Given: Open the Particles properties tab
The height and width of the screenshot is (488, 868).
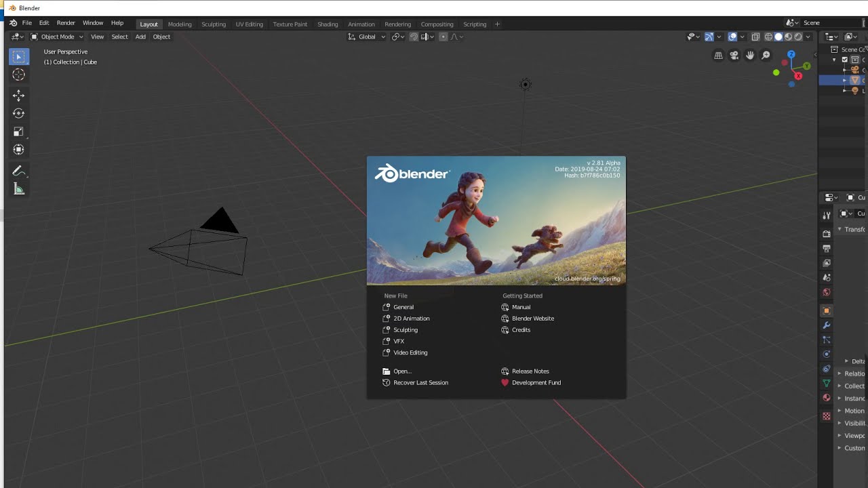Looking at the screenshot, I should coord(827,340).
